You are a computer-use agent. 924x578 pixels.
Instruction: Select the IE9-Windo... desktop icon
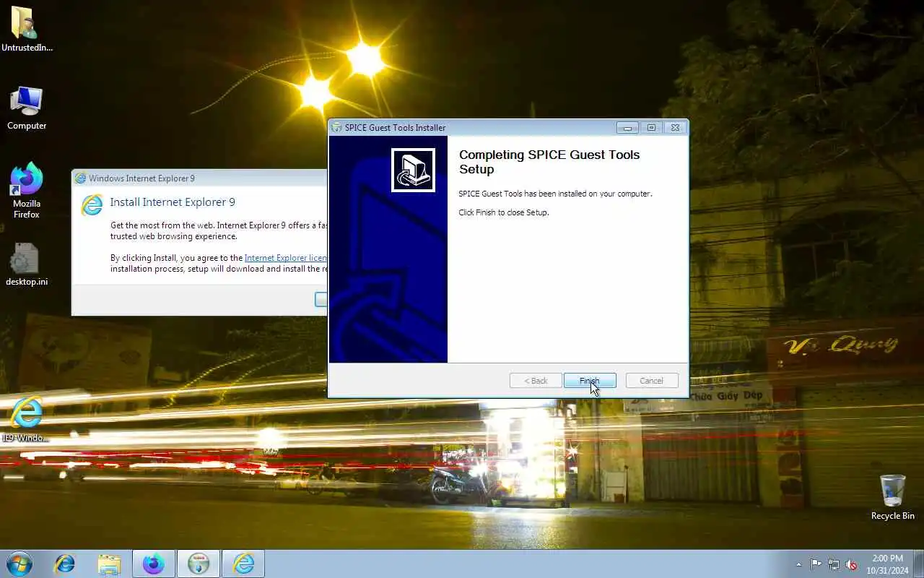(26, 419)
